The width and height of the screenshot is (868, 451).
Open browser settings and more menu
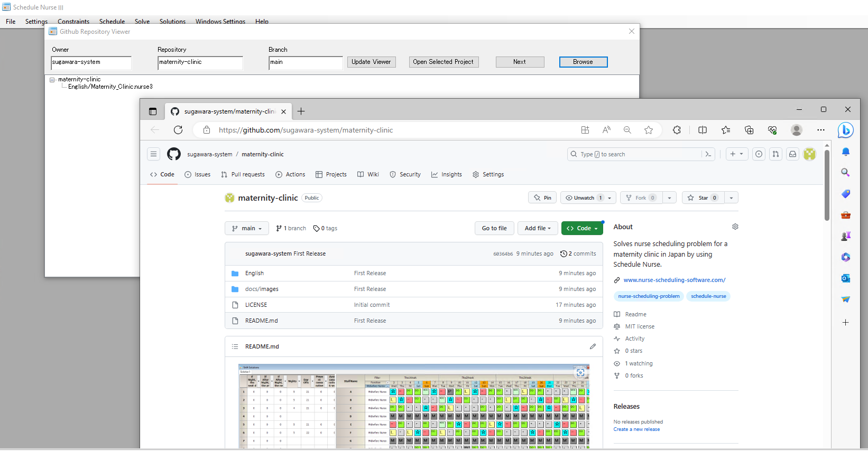tap(820, 130)
